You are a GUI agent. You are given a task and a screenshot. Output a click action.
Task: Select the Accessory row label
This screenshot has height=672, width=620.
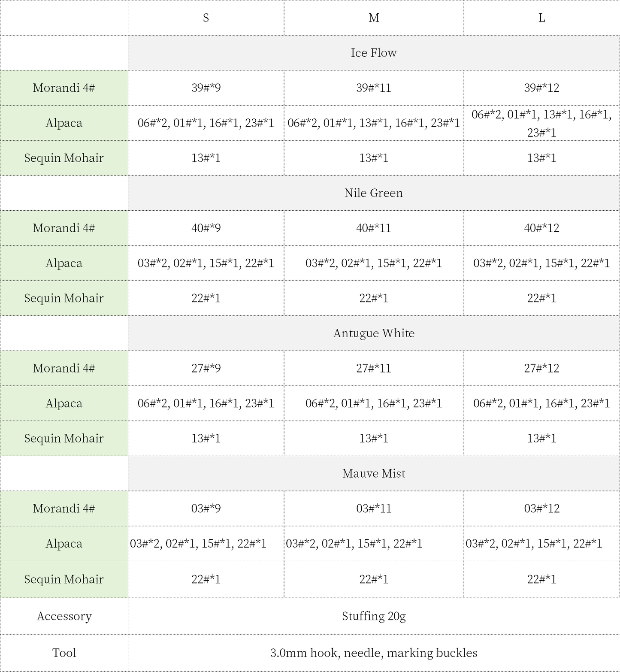tap(64, 616)
